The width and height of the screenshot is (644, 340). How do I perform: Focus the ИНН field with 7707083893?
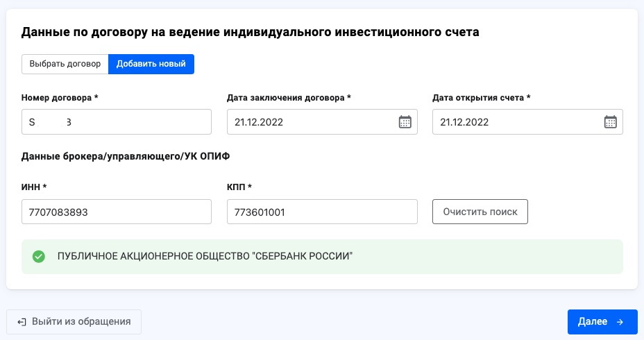117,212
